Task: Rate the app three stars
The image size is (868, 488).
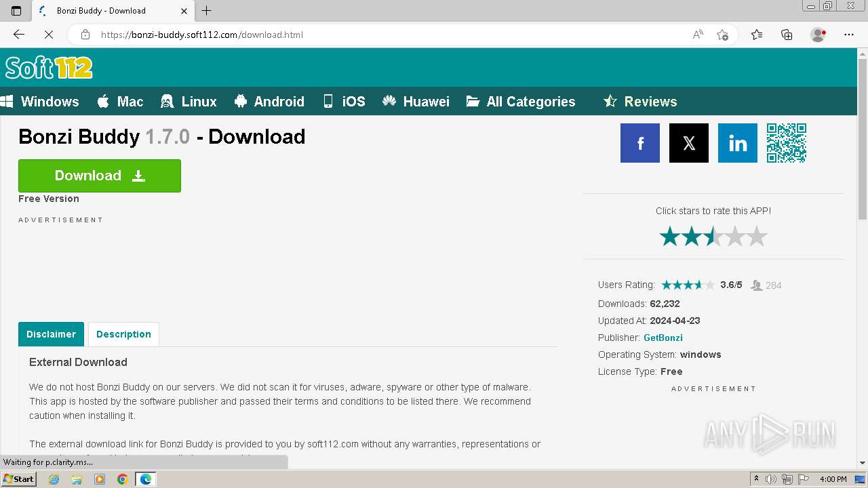Action: point(713,237)
